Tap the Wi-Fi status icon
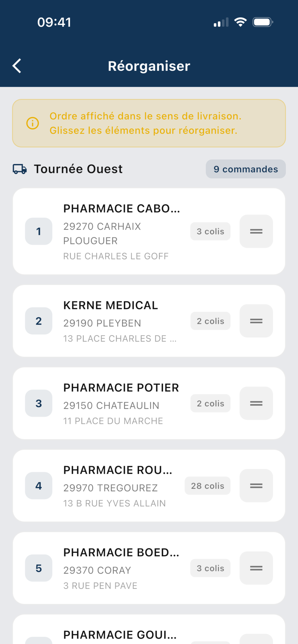The width and height of the screenshot is (298, 644). [x=240, y=22]
